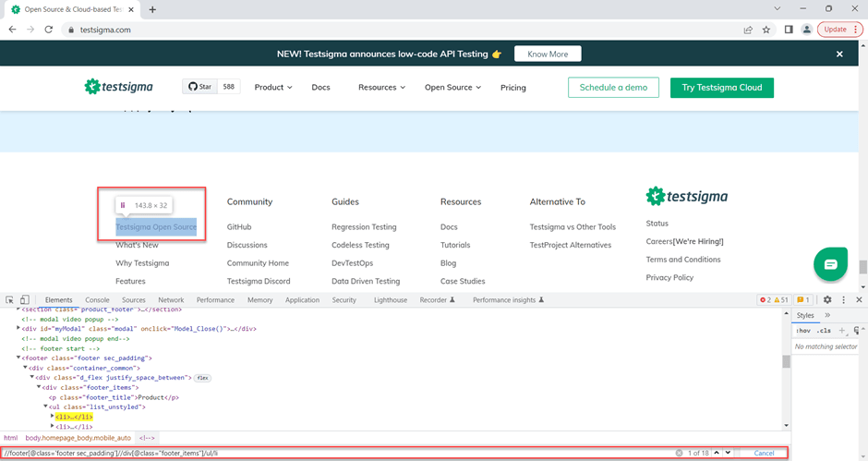Close the Open Source & Cloud-based tab
This screenshot has width=868, height=461.
point(131,9)
